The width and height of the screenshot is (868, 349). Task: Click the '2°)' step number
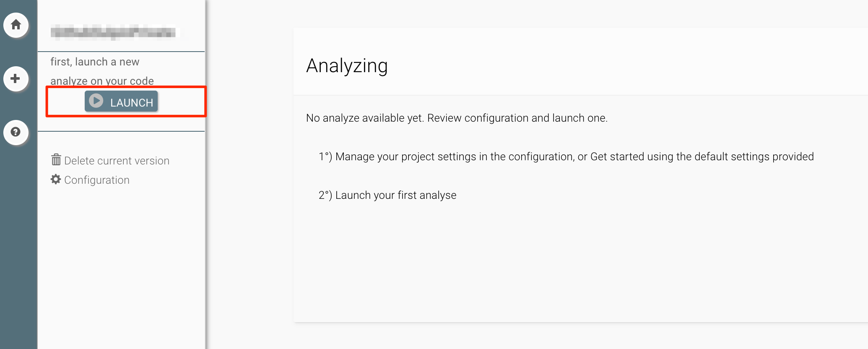[325, 195]
